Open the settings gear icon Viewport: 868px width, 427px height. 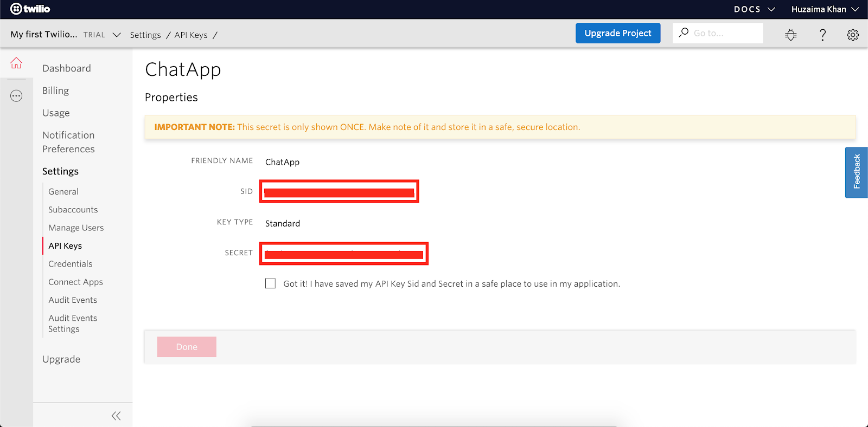point(853,35)
